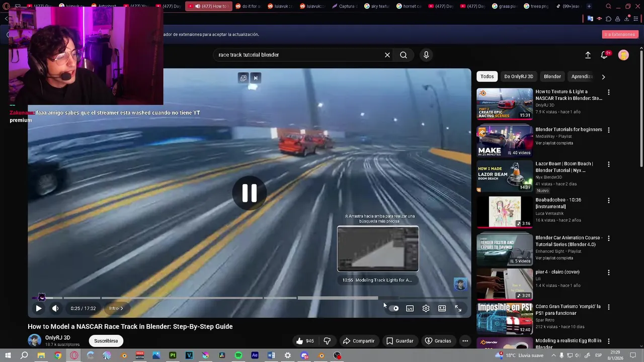The width and height of the screenshot is (644, 362).
Task: Open Lazor Beam Boom Beach thumbnail
Action: (505, 176)
